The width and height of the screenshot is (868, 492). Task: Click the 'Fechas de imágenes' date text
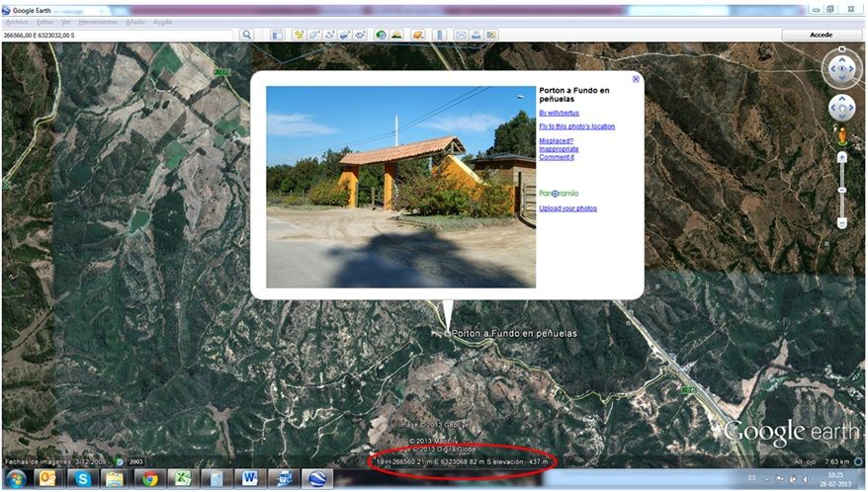coord(55,461)
